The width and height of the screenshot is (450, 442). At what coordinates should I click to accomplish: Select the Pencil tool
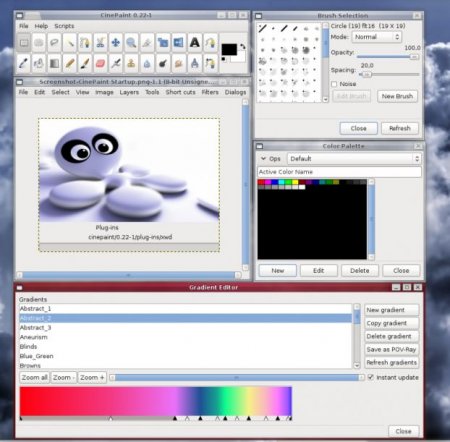pos(70,63)
